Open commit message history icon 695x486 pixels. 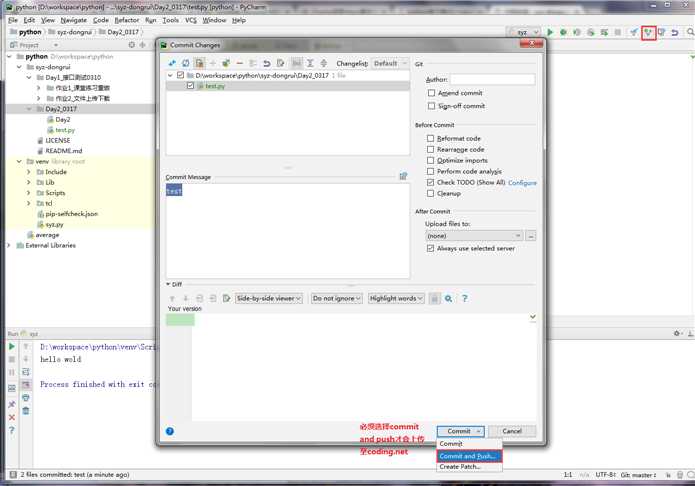(x=403, y=176)
